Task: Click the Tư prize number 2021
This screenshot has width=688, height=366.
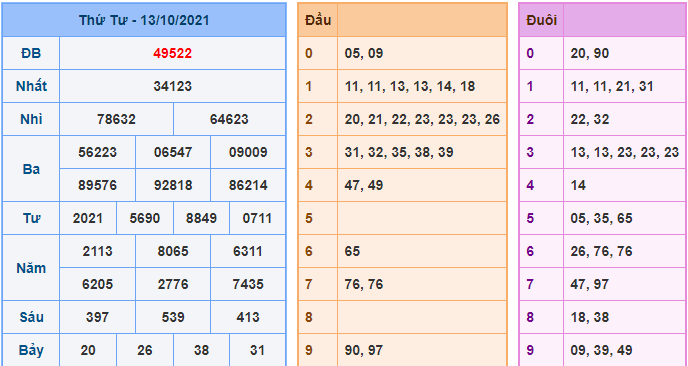Action: [x=88, y=218]
